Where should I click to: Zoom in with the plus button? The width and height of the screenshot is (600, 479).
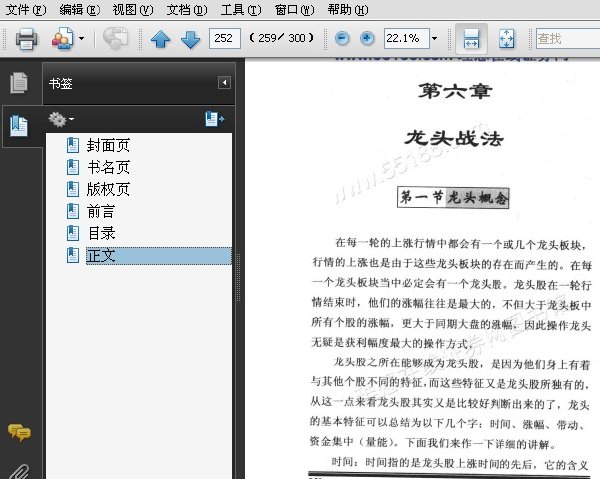(x=367, y=38)
